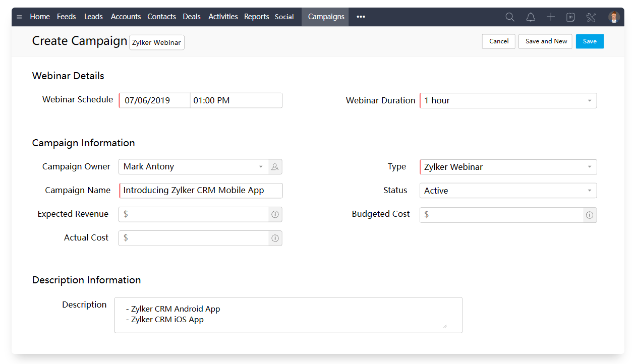Open the Zylker Webinar layout selector
The image size is (637, 364).
[157, 42]
